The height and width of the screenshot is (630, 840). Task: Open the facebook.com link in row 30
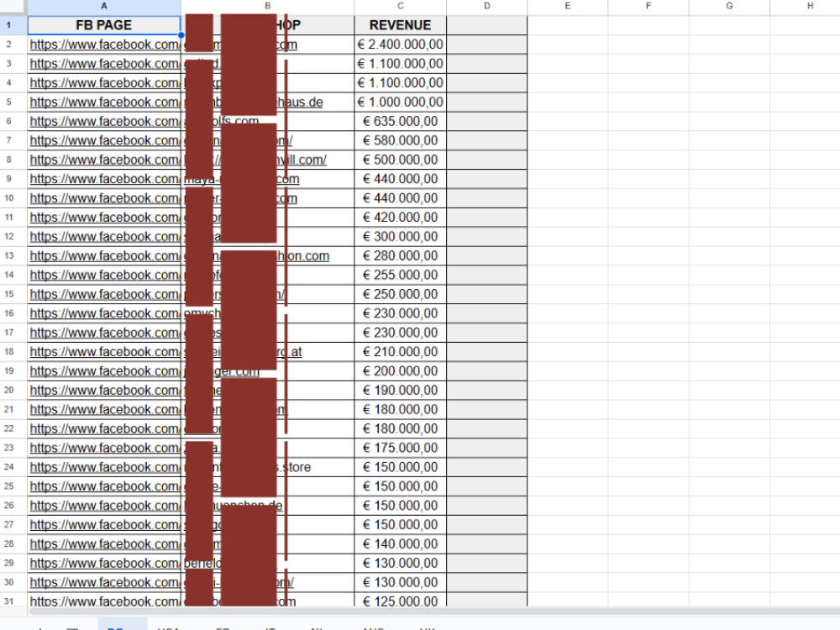105,582
